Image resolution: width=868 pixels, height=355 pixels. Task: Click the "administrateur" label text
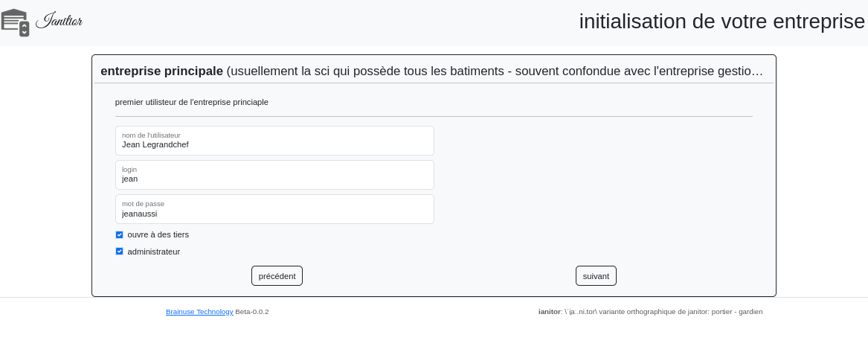[x=154, y=252]
